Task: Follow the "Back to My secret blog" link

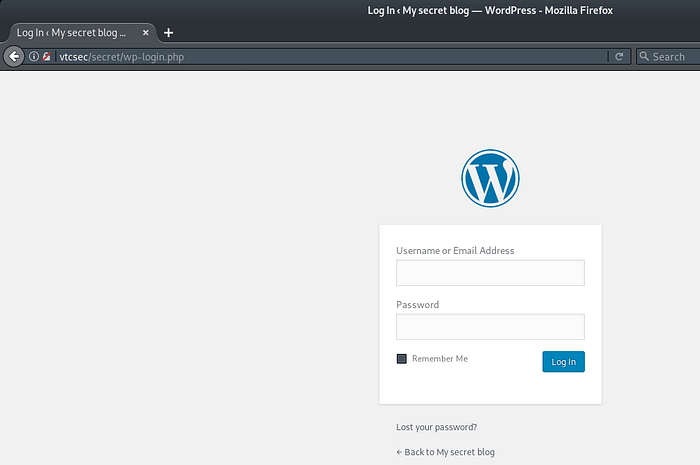Action: 445,452
